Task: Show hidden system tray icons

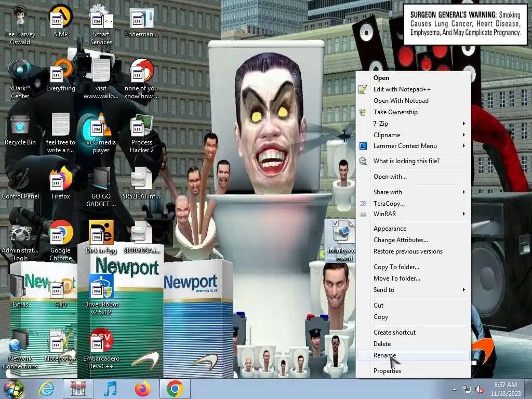Action: coord(454,389)
